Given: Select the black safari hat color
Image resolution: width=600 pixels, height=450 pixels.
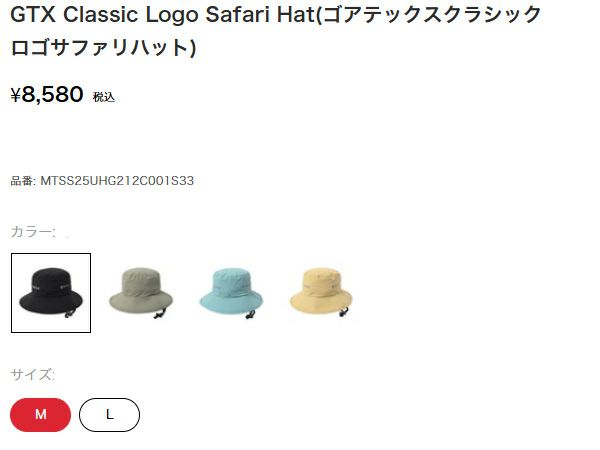Looking at the screenshot, I should pyautogui.click(x=51, y=293).
